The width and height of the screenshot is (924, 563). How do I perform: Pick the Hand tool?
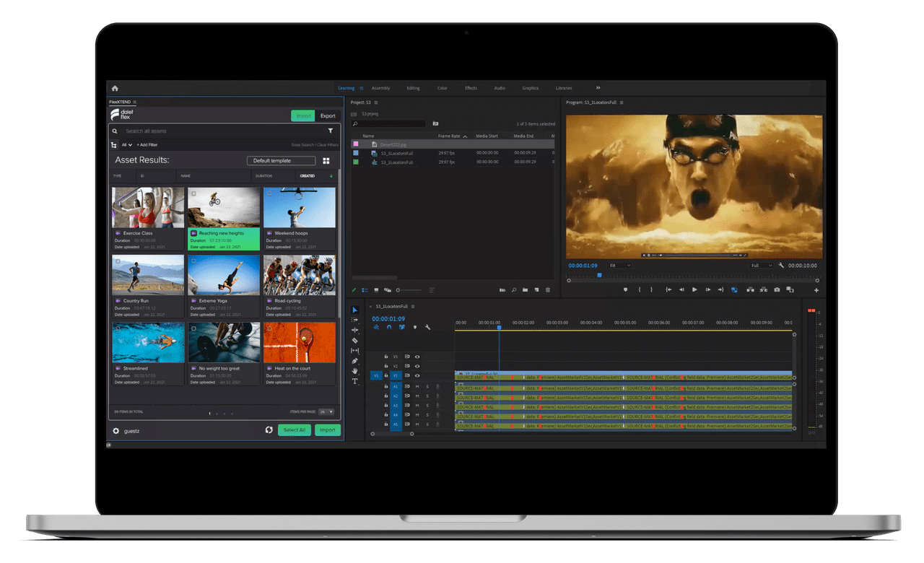click(354, 371)
